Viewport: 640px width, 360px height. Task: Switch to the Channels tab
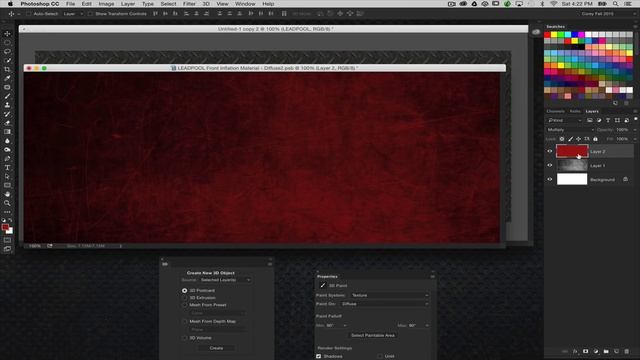coord(556,111)
